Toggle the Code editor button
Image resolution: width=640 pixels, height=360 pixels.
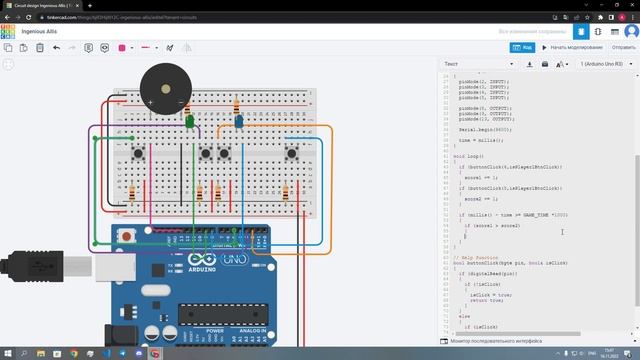(522, 48)
